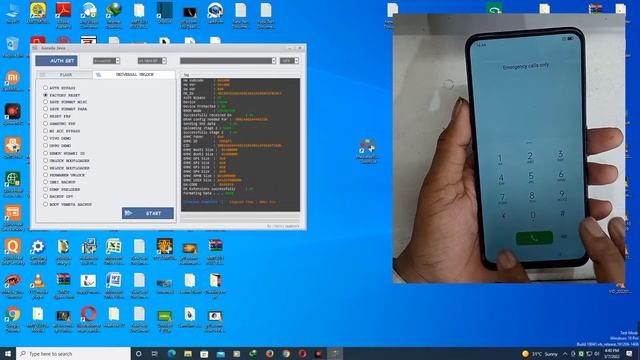Viewport: 640px width, 360px height.
Task: Select the SAMSUNG FRP radio button
Action: (x=60, y=124)
